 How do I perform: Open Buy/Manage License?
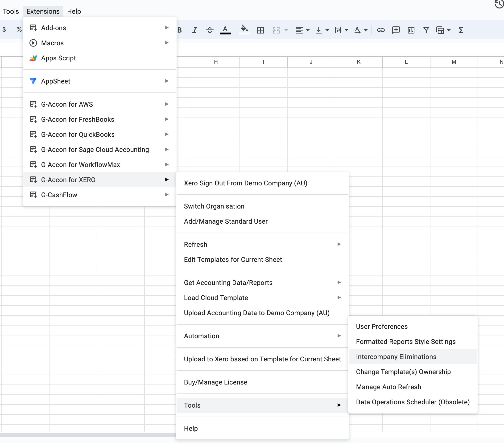click(x=262, y=382)
